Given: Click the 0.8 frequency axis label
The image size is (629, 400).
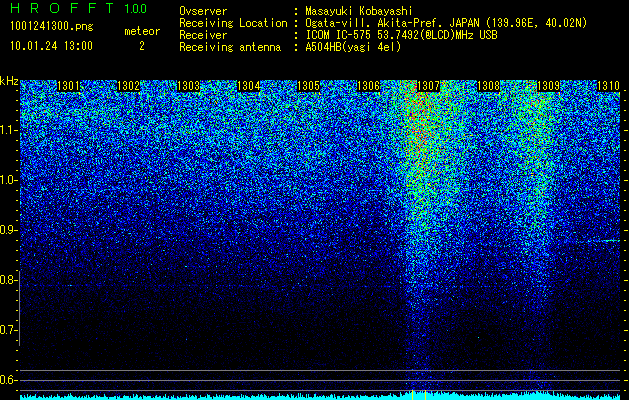Looking at the screenshot, I should pos(8,280).
